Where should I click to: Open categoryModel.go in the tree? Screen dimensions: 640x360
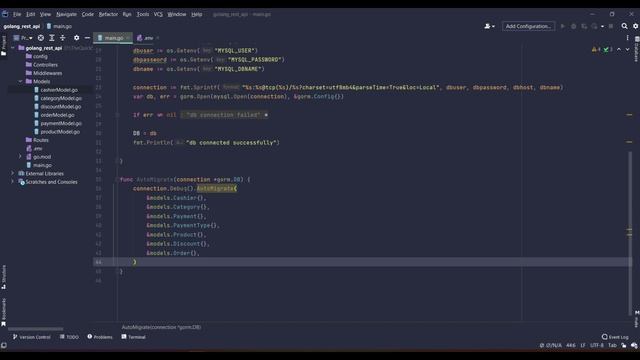(x=58, y=98)
